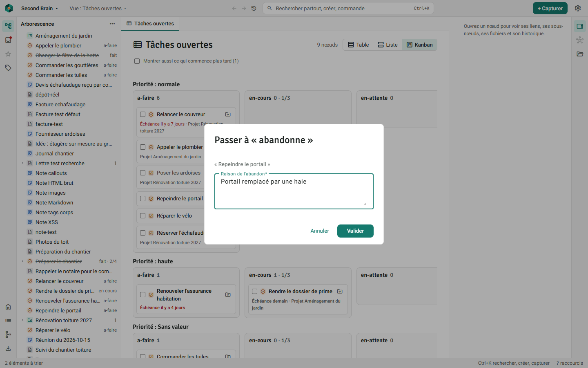This screenshot has height=368, width=588.
Task: Open 'Journal chantier' in the tree
Action: tap(55, 153)
